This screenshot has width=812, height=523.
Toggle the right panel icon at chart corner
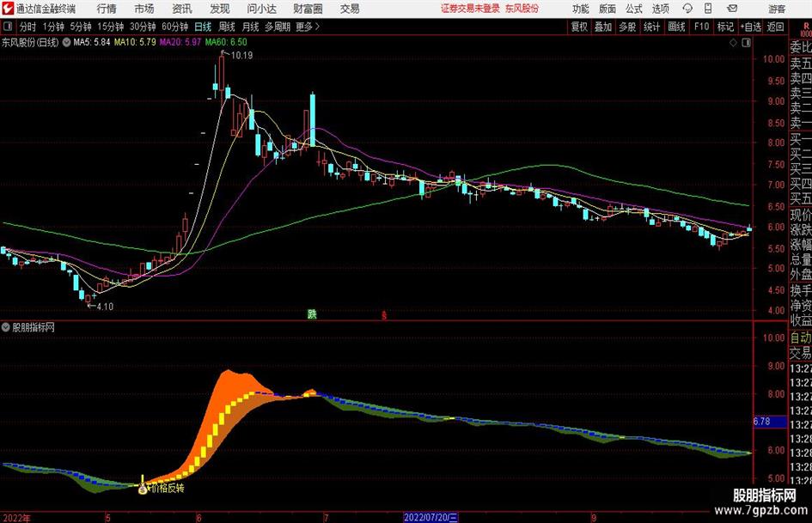pyautogui.click(x=746, y=43)
